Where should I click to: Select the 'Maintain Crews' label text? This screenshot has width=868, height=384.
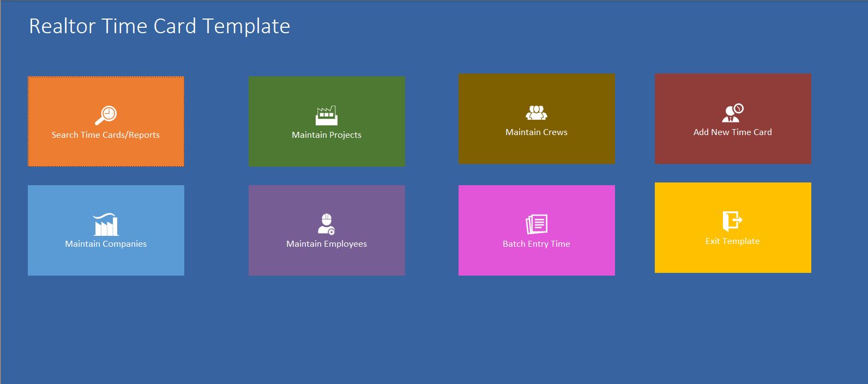537,132
